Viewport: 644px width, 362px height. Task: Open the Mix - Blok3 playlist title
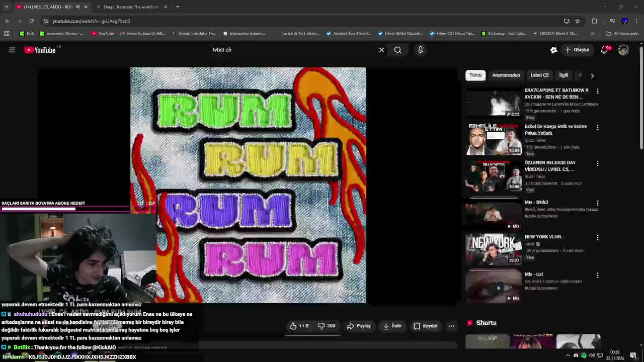536,202
